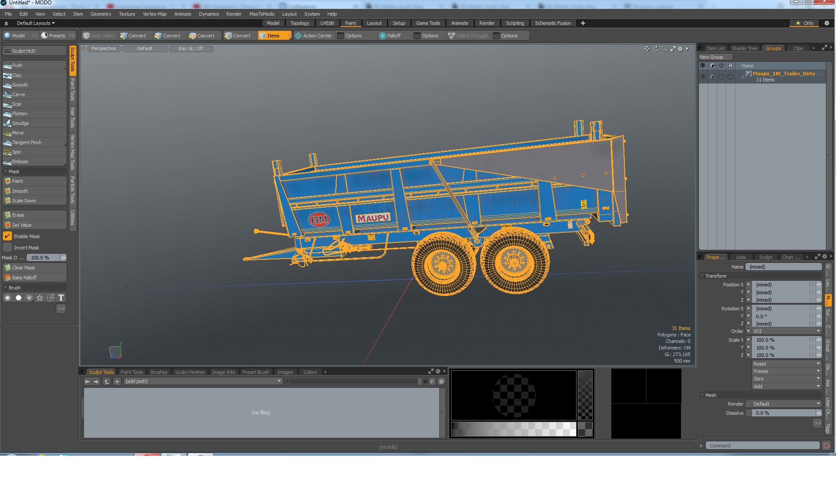
Task: Toggle the Action Center Options checkbox
Action: click(340, 36)
